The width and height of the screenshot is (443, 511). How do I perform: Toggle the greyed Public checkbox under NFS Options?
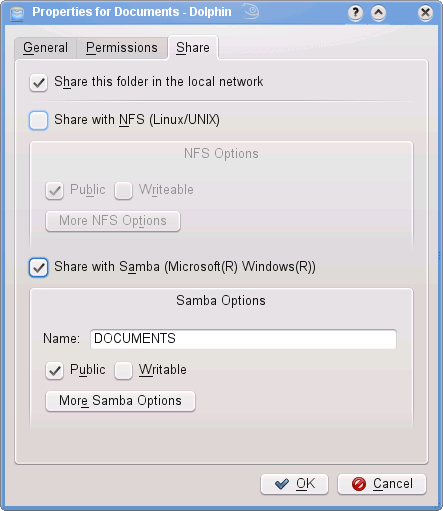pyautogui.click(x=54, y=190)
